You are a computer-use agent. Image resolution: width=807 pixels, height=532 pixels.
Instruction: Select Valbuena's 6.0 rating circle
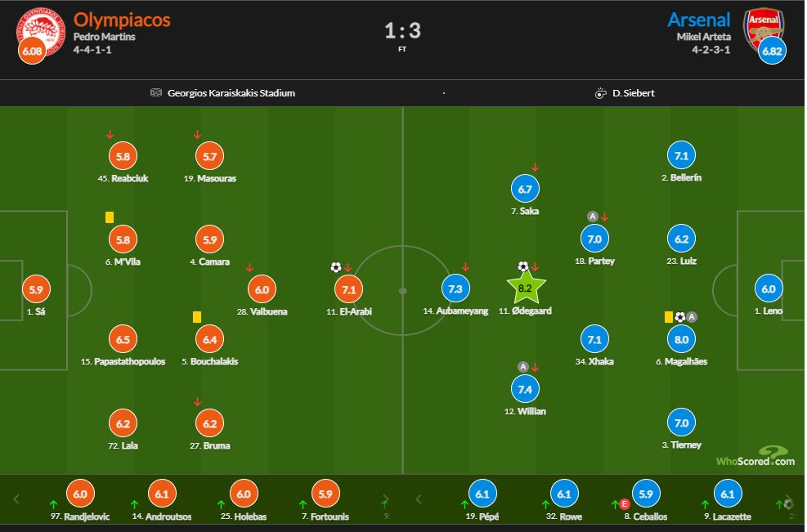[x=262, y=289]
